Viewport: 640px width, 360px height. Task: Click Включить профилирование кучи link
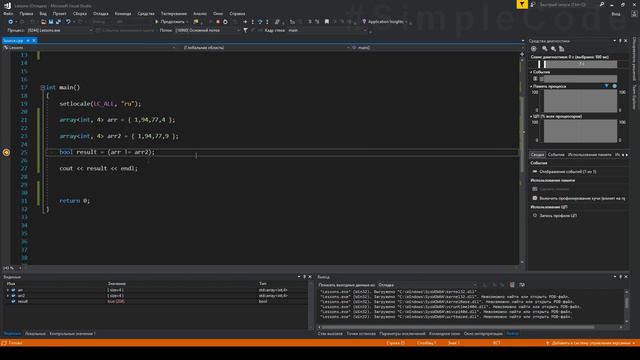[582, 198]
